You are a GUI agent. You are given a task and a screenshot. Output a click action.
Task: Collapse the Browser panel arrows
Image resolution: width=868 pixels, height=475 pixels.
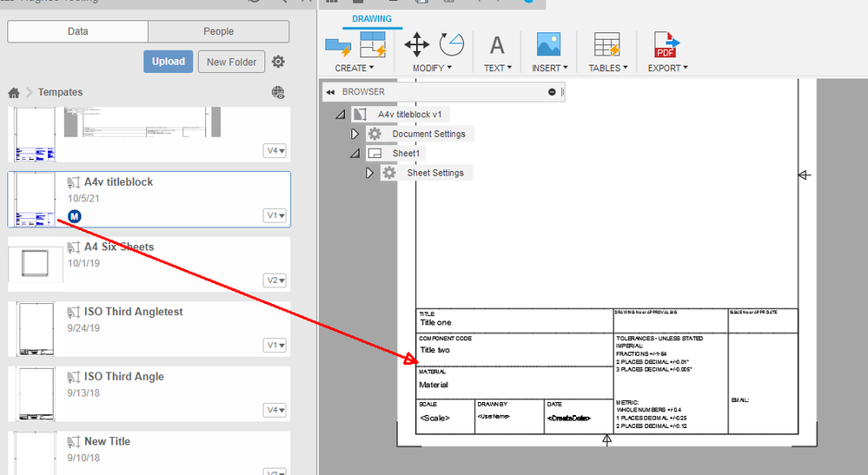[330, 92]
